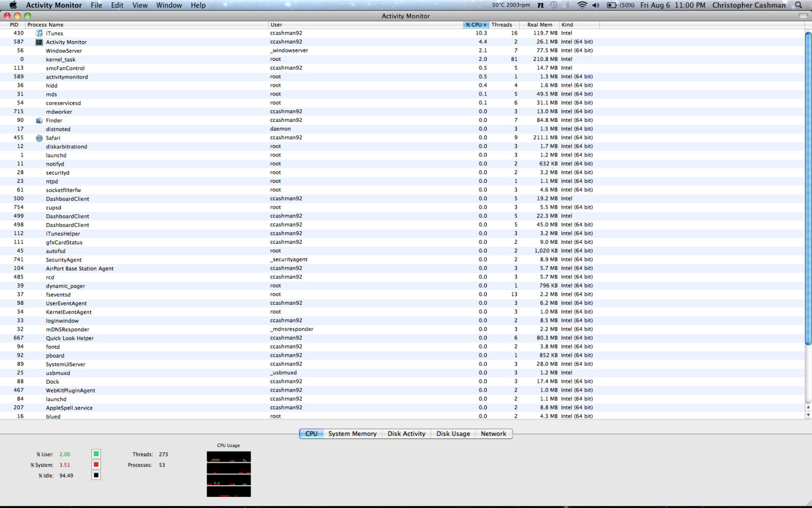Image resolution: width=812 pixels, height=508 pixels.
Task: Click the Finder process icon
Action: (x=39, y=120)
